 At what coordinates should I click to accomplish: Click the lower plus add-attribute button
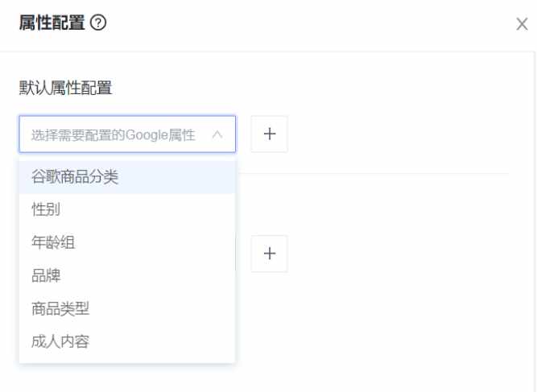pos(269,254)
